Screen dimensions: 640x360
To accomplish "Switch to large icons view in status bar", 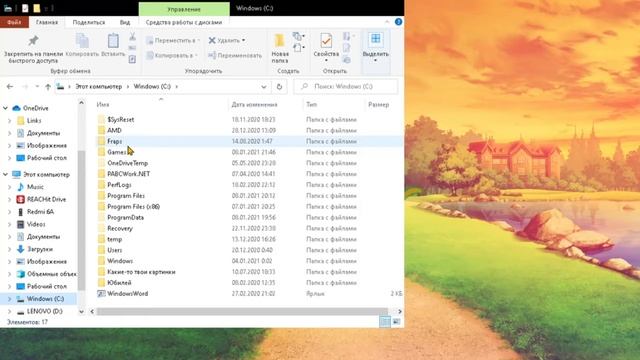I will (396, 322).
